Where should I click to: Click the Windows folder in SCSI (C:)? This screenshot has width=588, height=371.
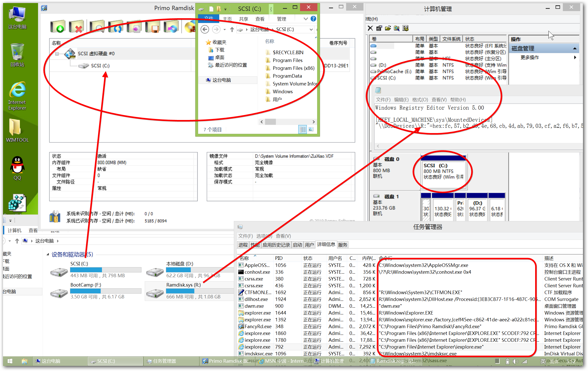(x=279, y=92)
